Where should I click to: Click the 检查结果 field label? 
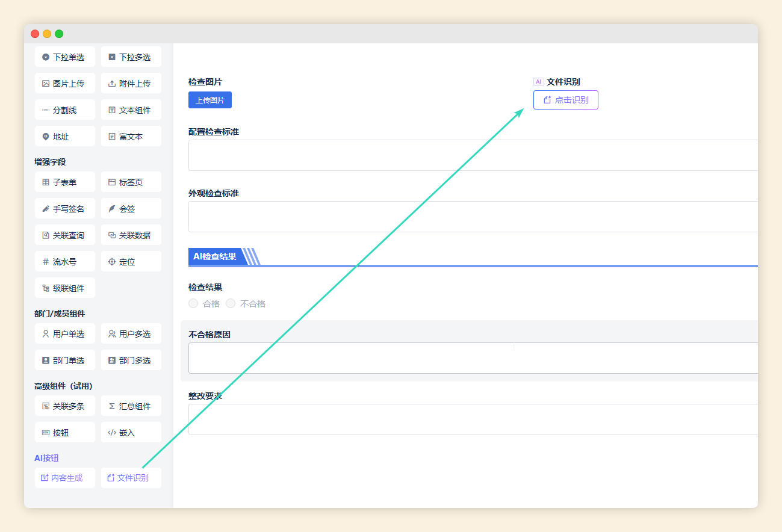[x=205, y=288]
